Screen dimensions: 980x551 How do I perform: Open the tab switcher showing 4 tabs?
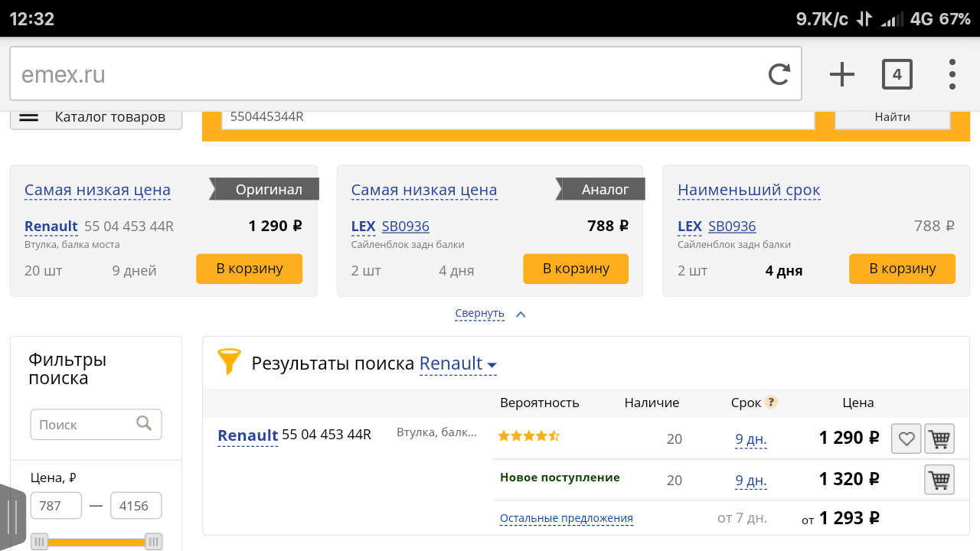click(x=897, y=74)
